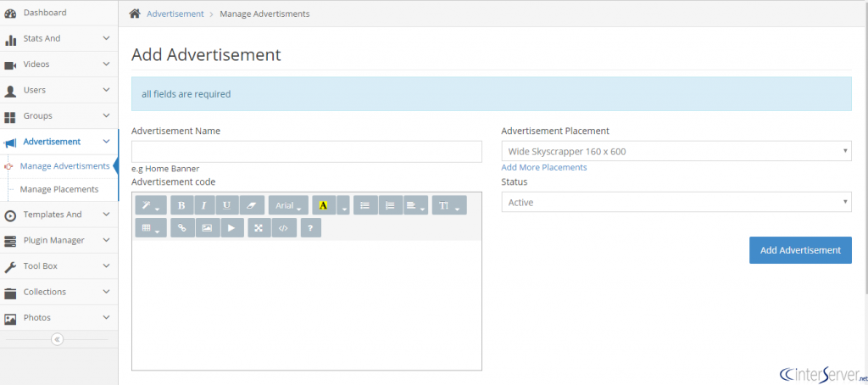Click the Collections folder icon
This screenshot has height=385, width=868.
pos(10,293)
